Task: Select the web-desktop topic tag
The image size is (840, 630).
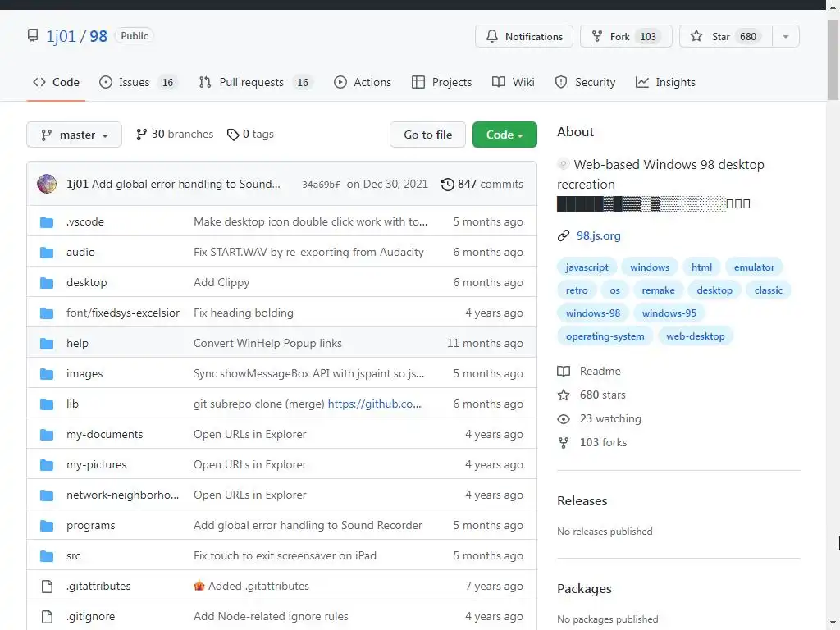Action: click(x=696, y=336)
